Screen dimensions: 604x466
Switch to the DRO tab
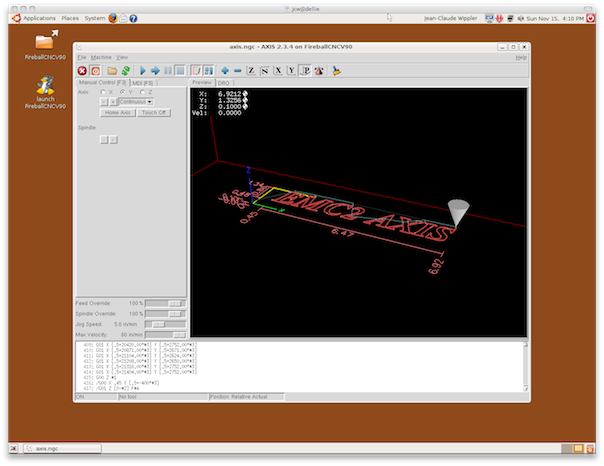[x=224, y=83]
